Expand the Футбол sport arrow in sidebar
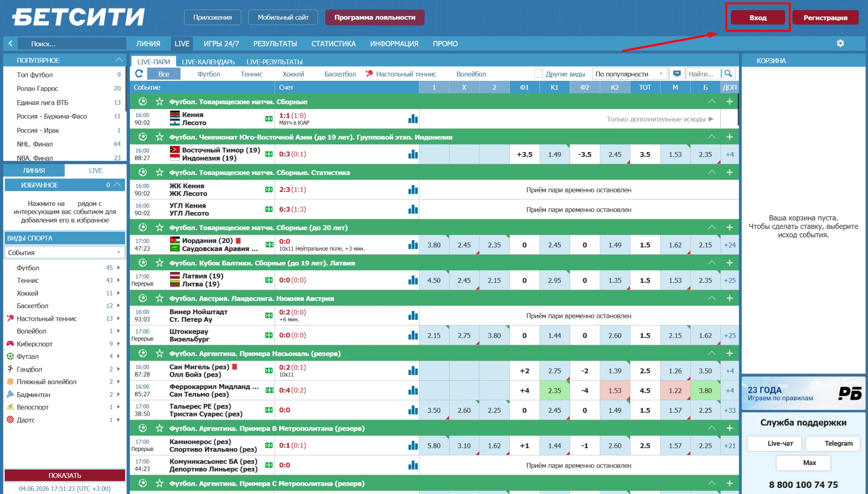The height and width of the screenshot is (494, 868). click(118, 268)
